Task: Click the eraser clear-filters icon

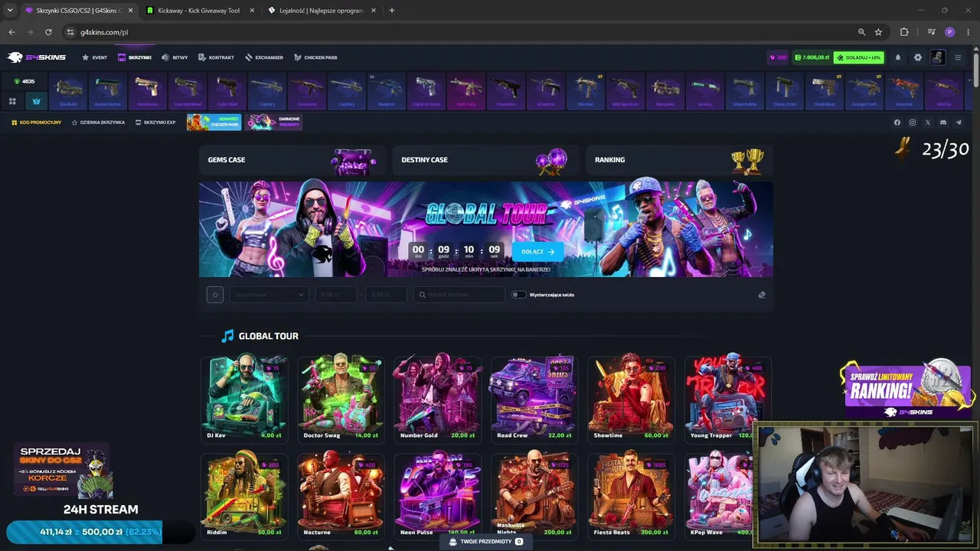Action: point(761,295)
